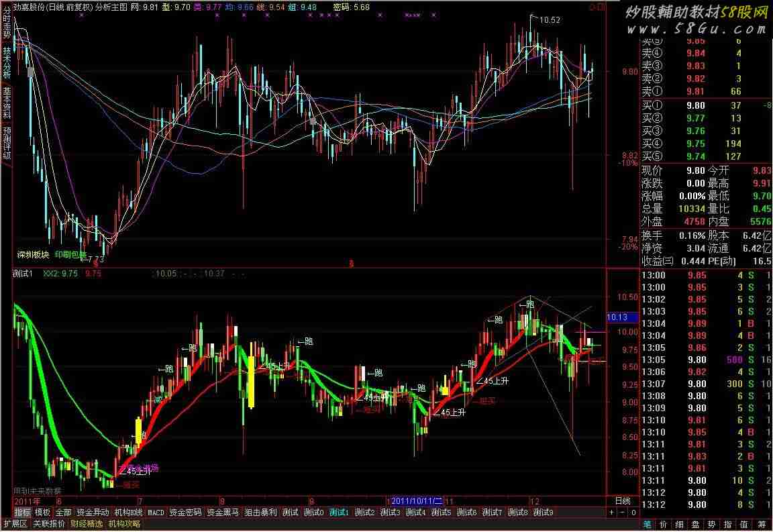Click the 2011/10/11 date marker on timeline
The width and height of the screenshot is (773, 532).
pos(417,501)
